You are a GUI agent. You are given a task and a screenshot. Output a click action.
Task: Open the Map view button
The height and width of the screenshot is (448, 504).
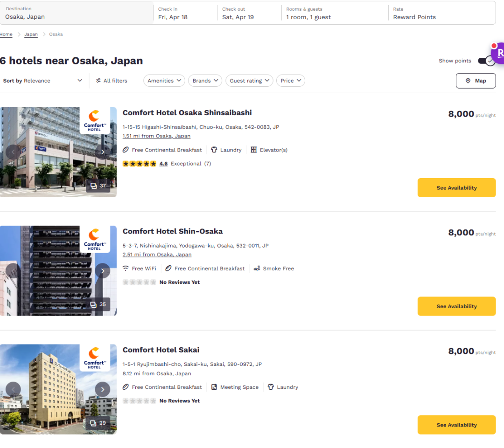tap(476, 81)
